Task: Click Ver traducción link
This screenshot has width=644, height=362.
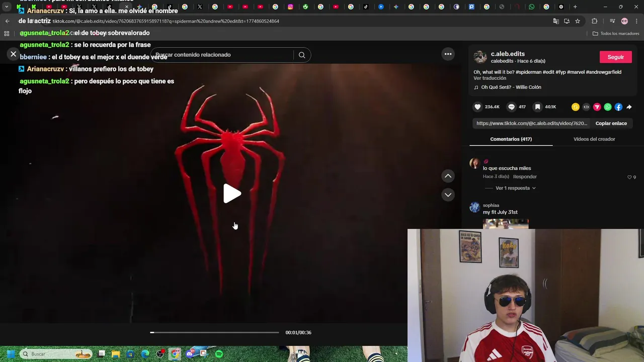Action: click(490, 78)
